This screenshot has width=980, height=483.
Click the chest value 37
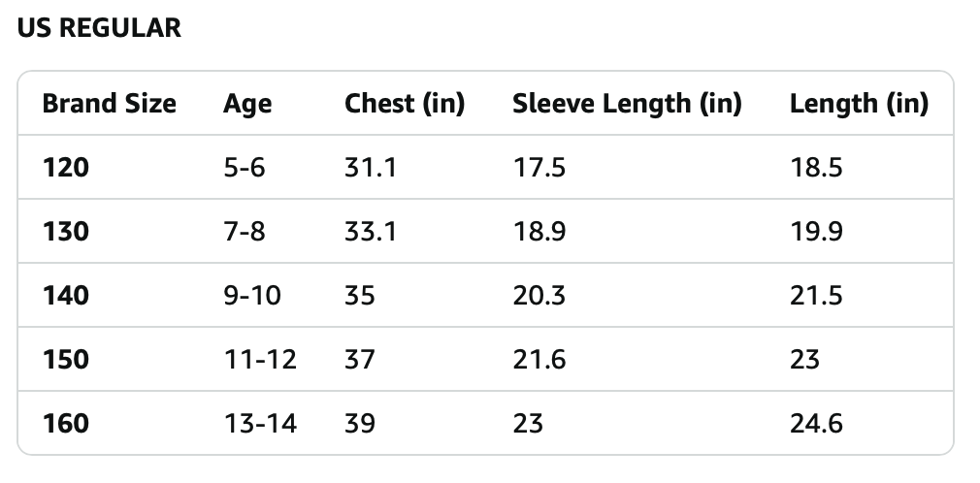[360, 359]
